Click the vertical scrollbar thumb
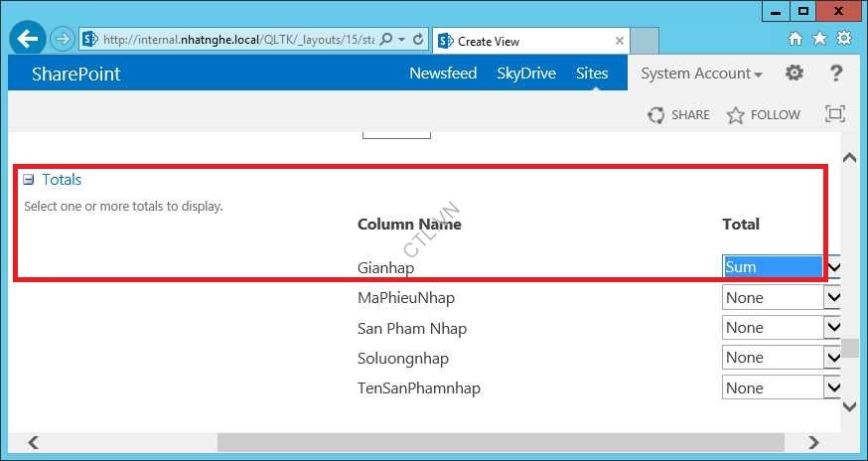 pos(850,348)
